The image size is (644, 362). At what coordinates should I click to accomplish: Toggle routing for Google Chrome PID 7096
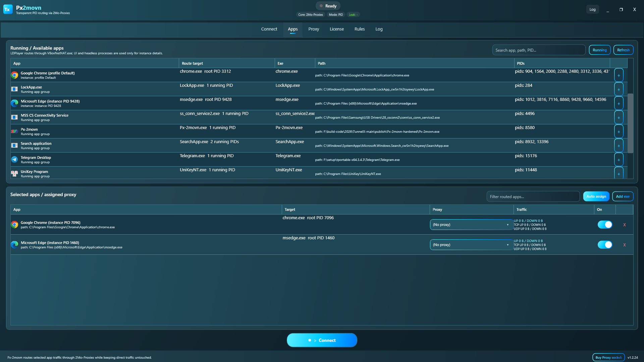click(x=605, y=225)
